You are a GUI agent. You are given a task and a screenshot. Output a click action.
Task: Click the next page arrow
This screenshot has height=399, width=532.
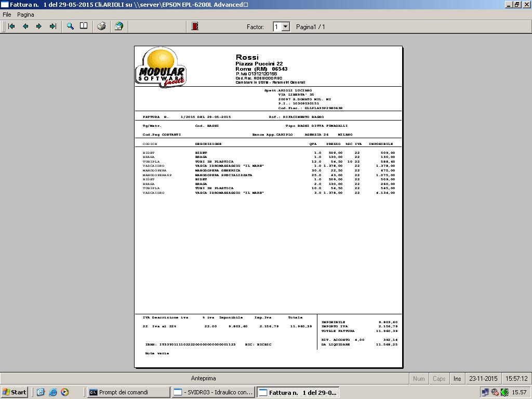click(x=39, y=26)
